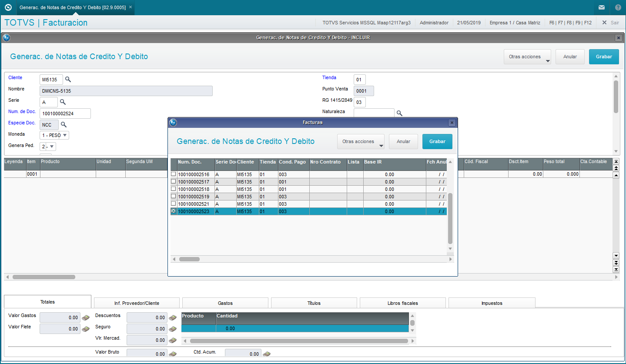Switch to the Impuestos tab
Screen dimensions: 626x364
pos(492,303)
